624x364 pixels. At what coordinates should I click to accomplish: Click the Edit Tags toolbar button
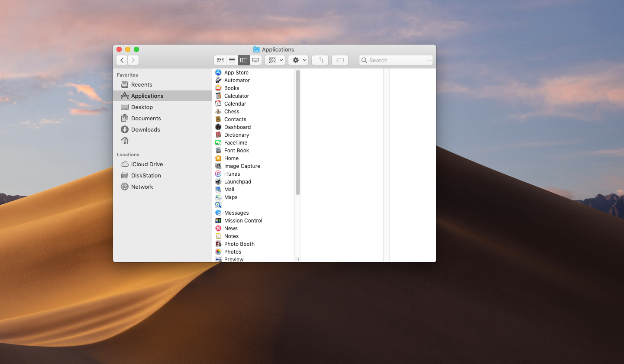(340, 60)
